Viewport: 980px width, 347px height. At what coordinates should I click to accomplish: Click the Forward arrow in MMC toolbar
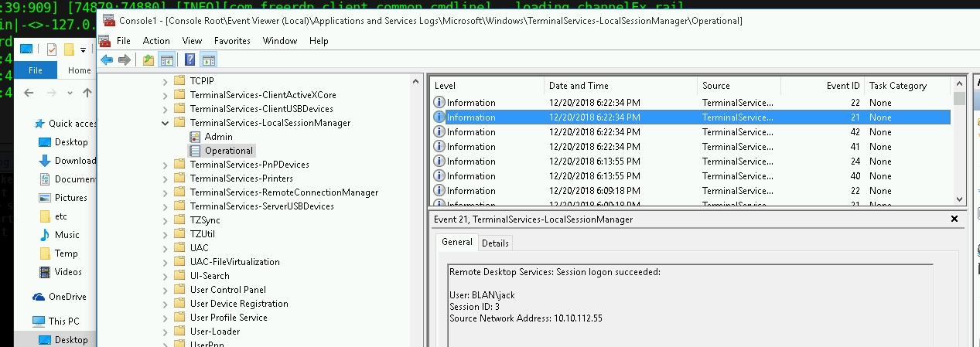124,60
